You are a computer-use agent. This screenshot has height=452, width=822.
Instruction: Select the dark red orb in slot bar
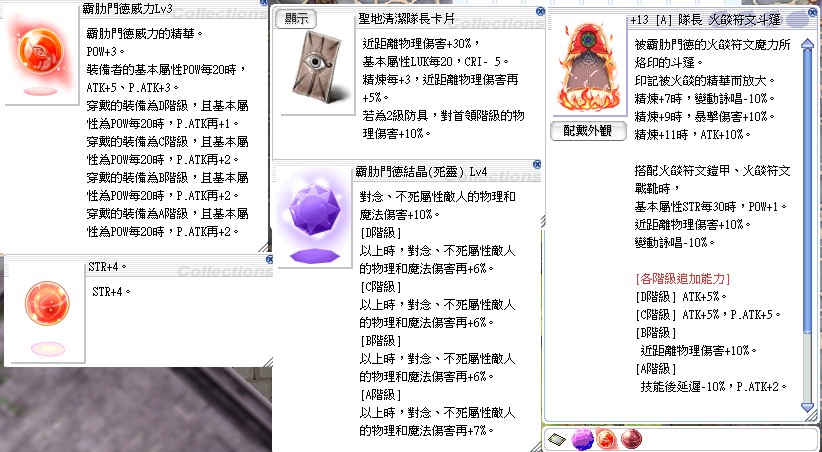point(630,438)
